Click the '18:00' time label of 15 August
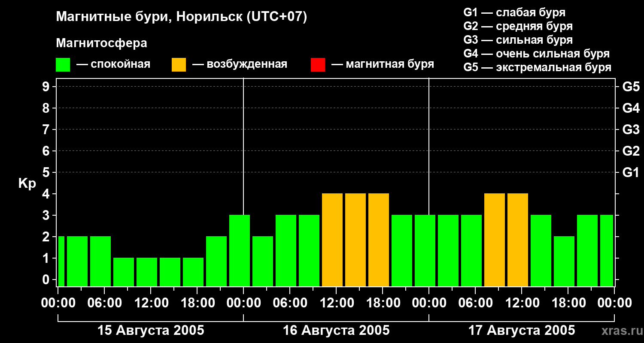The height and width of the screenshot is (343, 644). pyautogui.click(x=197, y=303)
